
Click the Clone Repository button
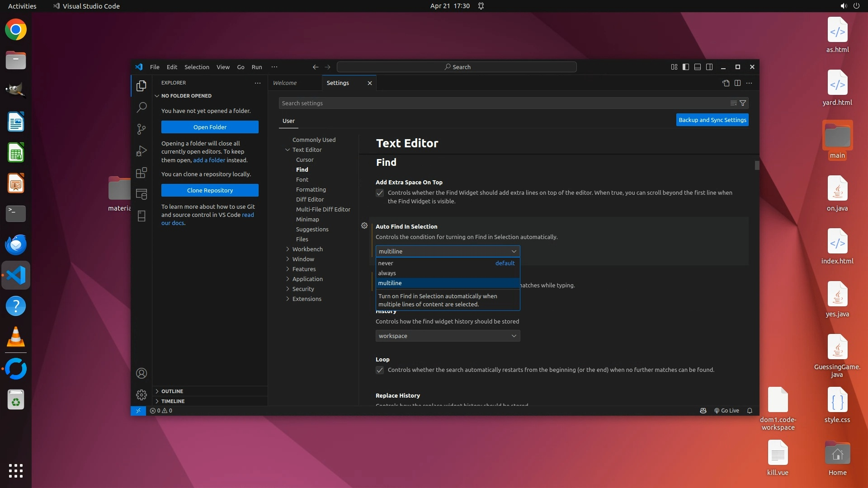tap(210, 190)
